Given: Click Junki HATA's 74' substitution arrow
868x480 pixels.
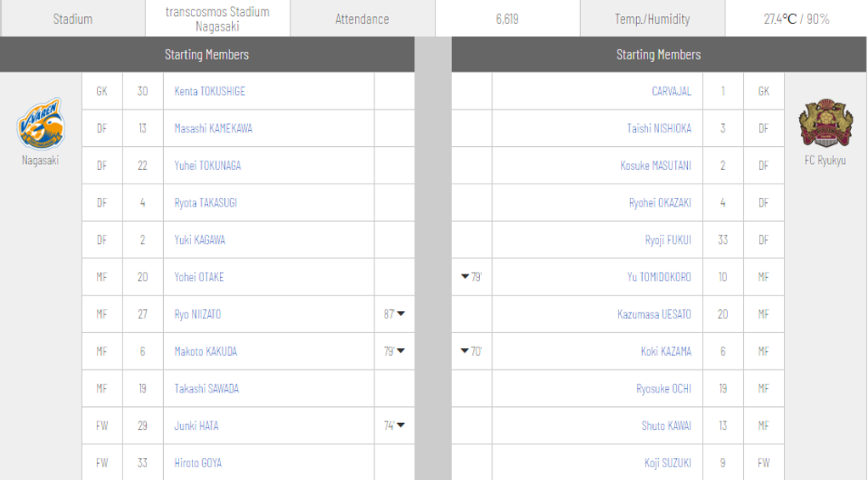Looking at the screenshot, I should coord(401,426).
